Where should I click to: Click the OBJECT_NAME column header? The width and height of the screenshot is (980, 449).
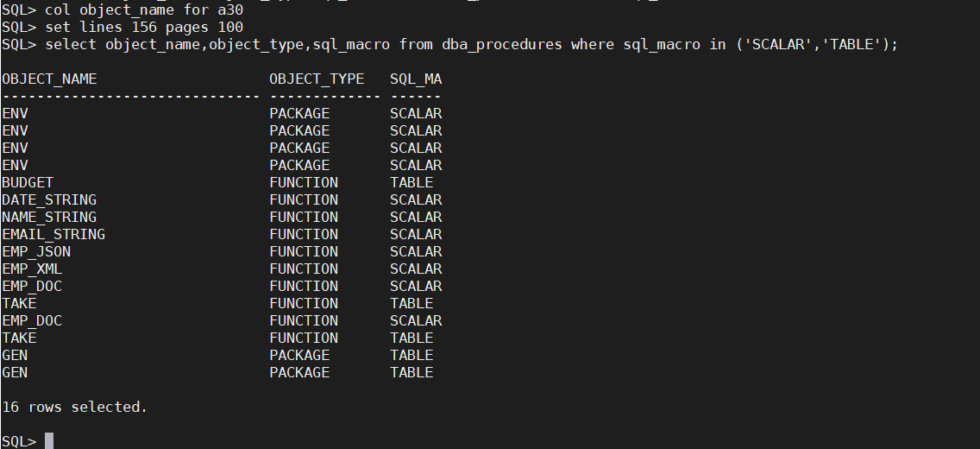49,79
